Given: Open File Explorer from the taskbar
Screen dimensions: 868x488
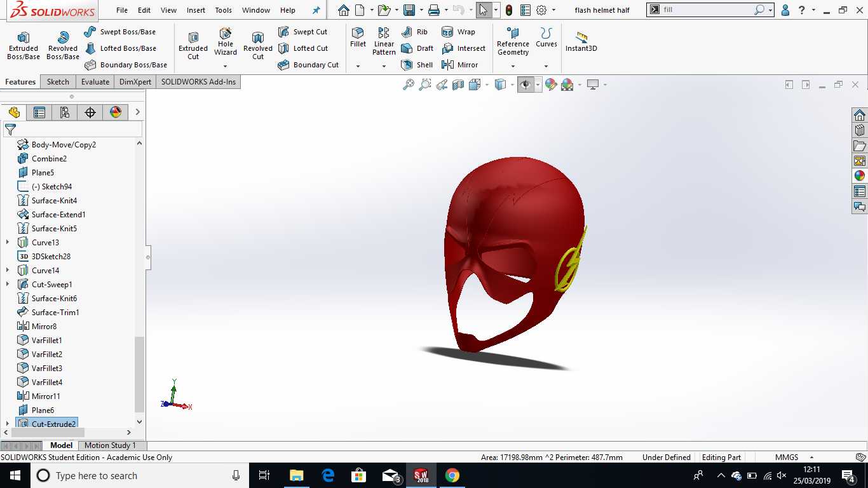Looking at the screenshot, I should (x=296, y=475).
